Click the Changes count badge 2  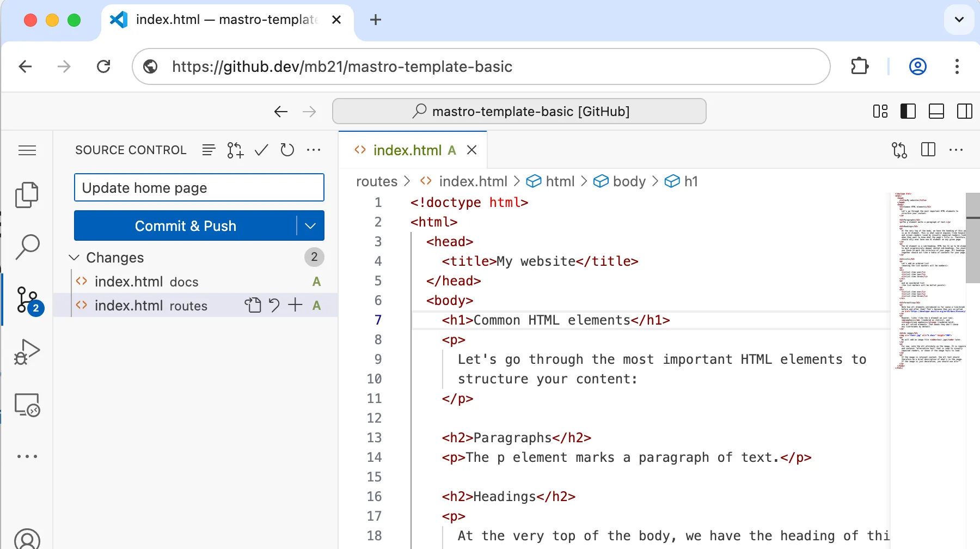pos(314,257)
